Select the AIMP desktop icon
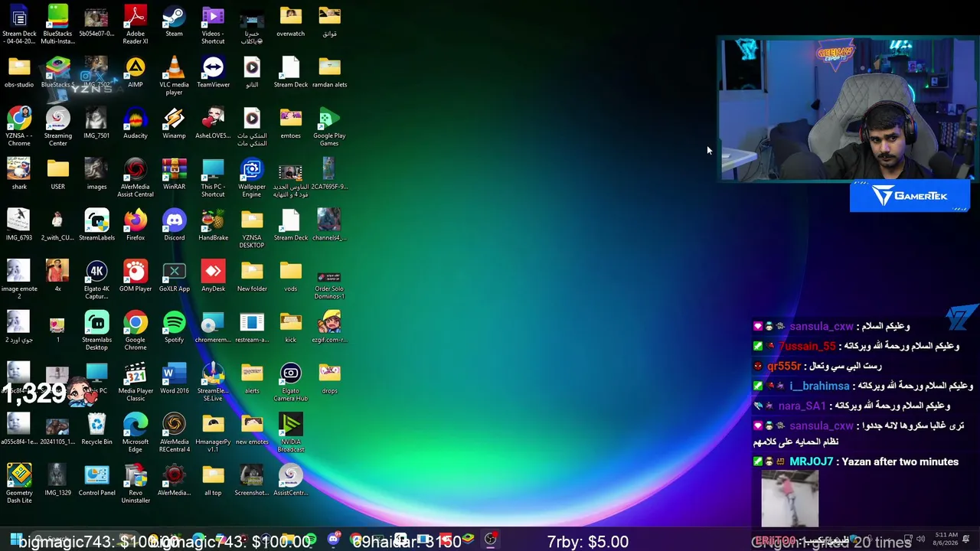 [x=136, y=72]
